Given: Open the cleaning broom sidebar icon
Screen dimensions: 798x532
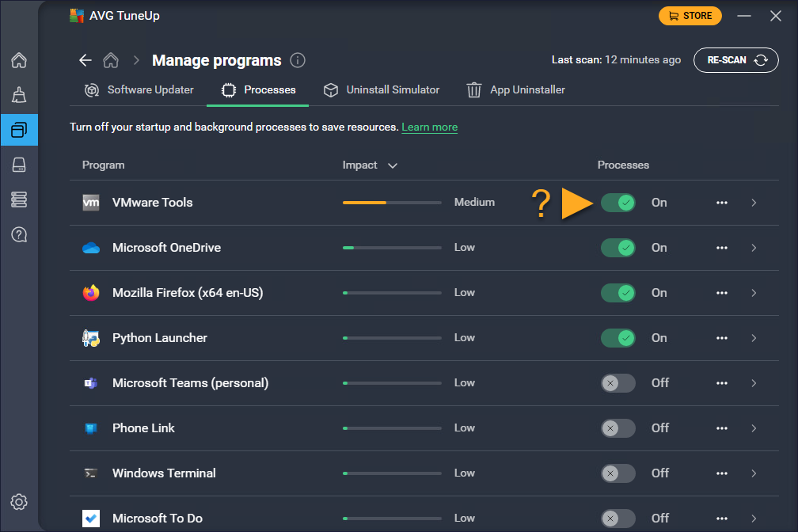Looking at the screenshot, I should click(x=19, y=95).
